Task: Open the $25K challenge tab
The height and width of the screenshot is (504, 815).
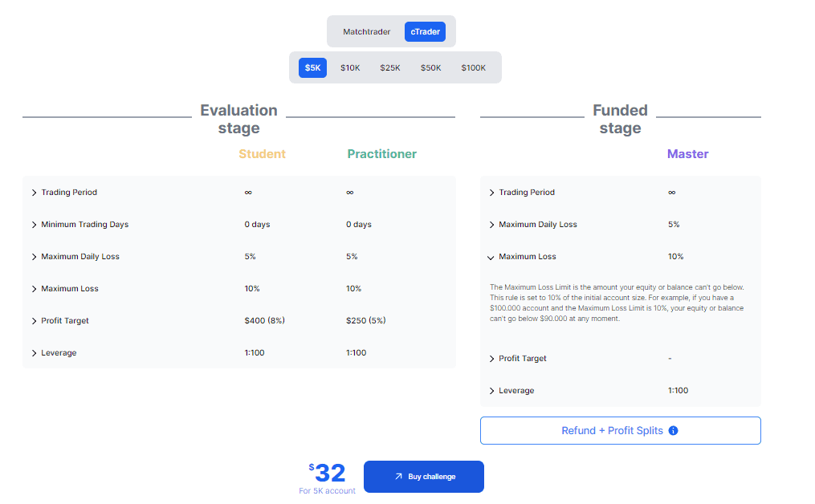Action: tap(389, 67)
